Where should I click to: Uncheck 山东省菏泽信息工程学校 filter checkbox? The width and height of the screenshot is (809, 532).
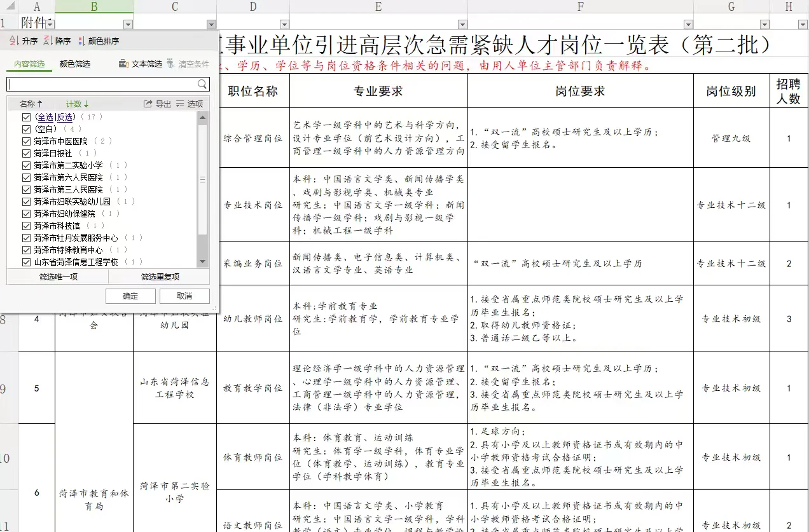coord(26,262)
